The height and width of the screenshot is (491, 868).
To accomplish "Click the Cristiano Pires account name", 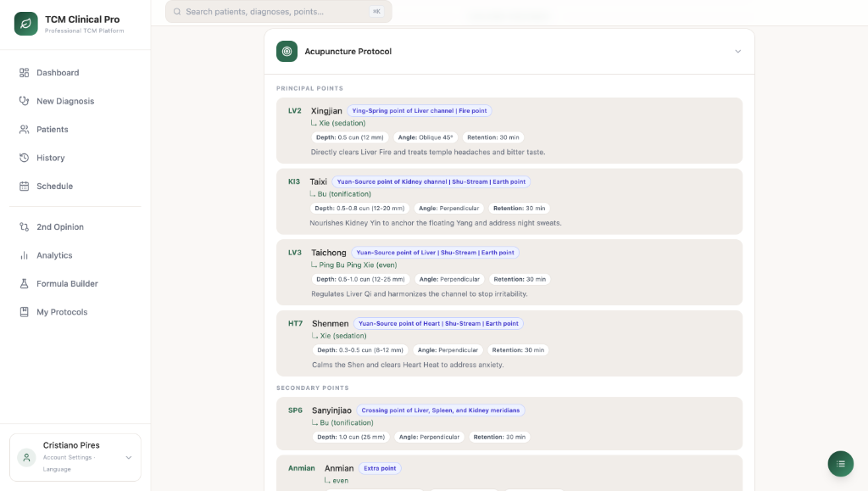I will tap(71, 445).
